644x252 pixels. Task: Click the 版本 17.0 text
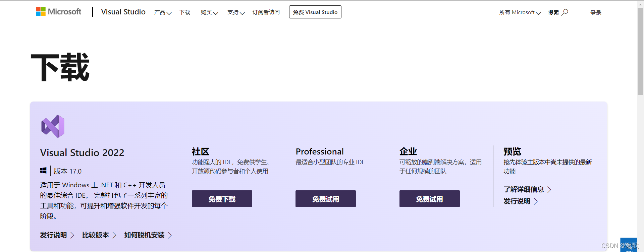click(68, 171)
